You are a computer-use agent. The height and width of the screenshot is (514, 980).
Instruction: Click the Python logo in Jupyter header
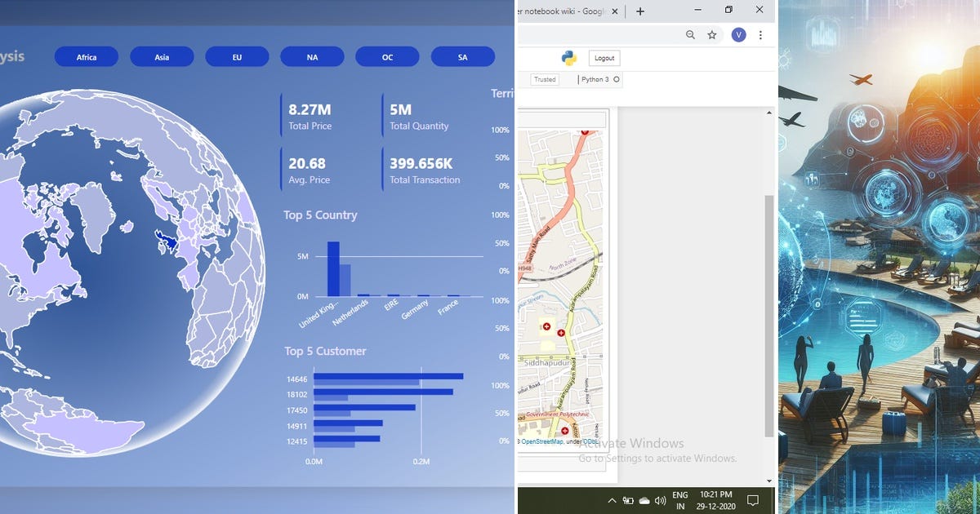(x=569, y=58)
